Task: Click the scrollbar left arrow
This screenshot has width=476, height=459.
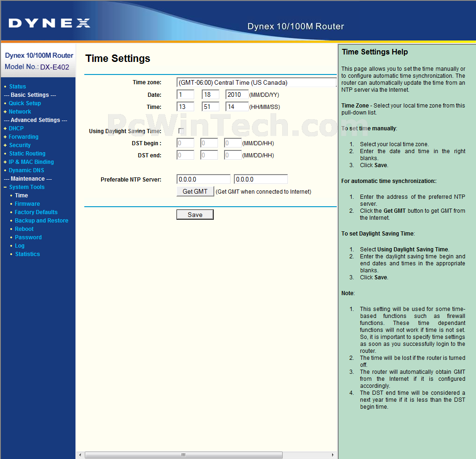Action: pos(80,455)
